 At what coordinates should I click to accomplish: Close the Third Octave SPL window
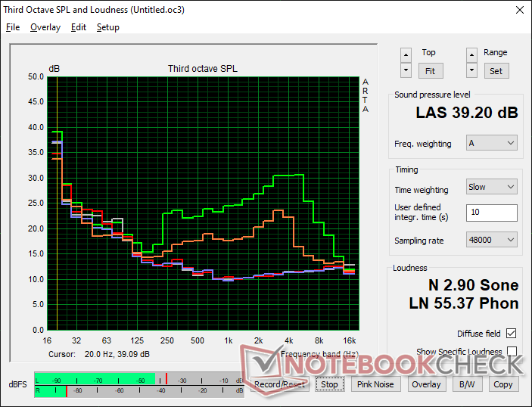tap(519, 10)
